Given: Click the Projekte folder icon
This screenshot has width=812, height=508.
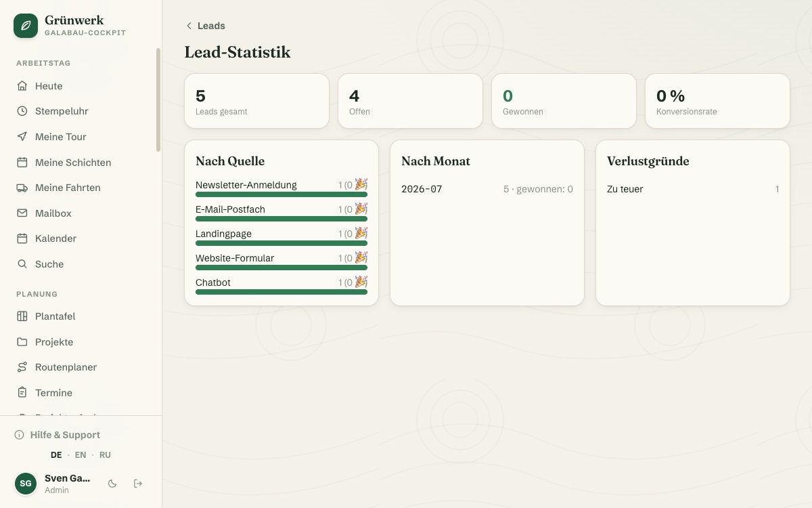Looking at the screenshot, I should click(22, 342).
